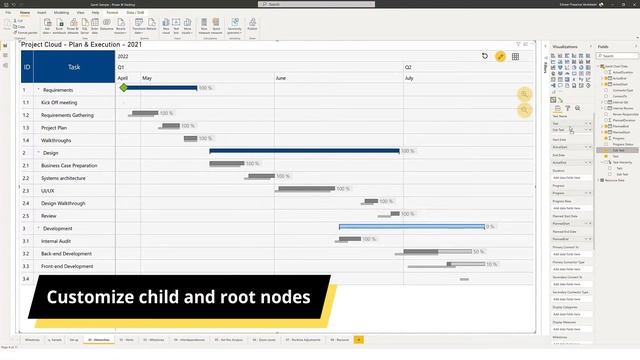Open dropdown of Progress field well
Image resolution: width=640 pixels, height=360 pixels.
click(x=587, y=193)
